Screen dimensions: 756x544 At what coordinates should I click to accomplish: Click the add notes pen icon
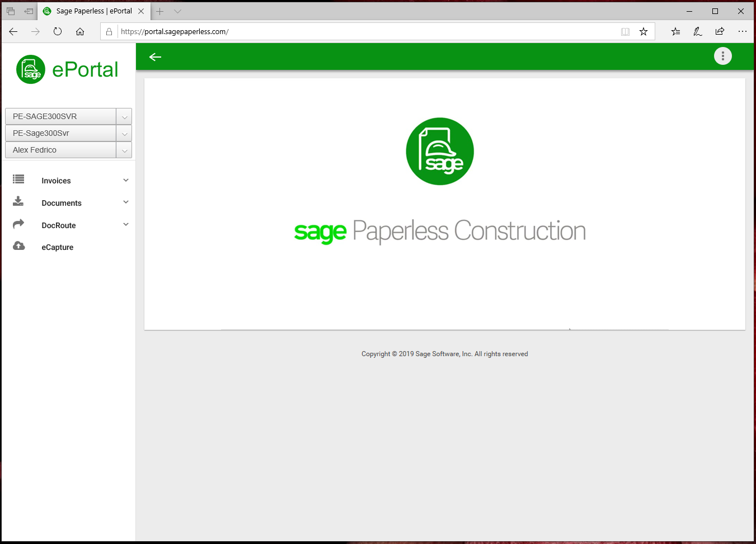point(698,32)
